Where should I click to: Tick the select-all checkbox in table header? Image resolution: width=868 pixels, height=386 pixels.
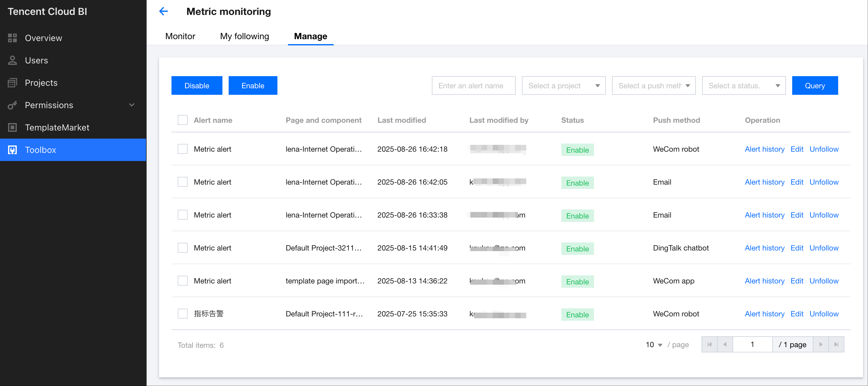pyautogui.click(x=183, y=120)
